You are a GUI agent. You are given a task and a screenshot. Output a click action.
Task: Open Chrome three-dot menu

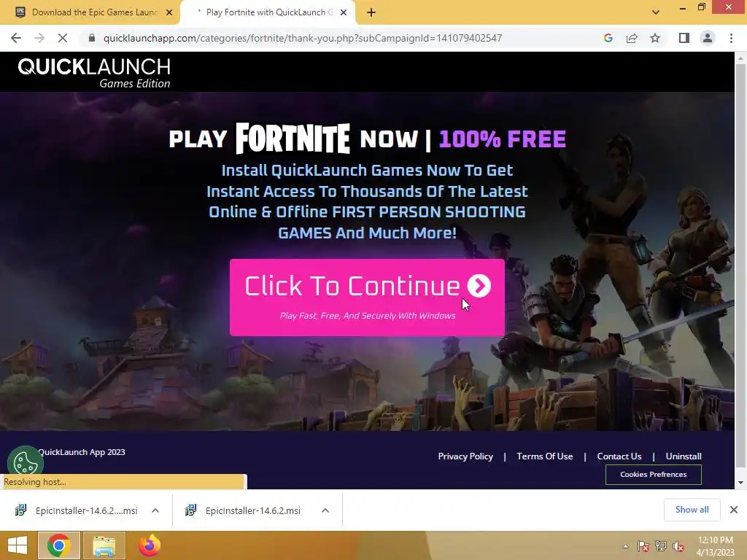731,38
